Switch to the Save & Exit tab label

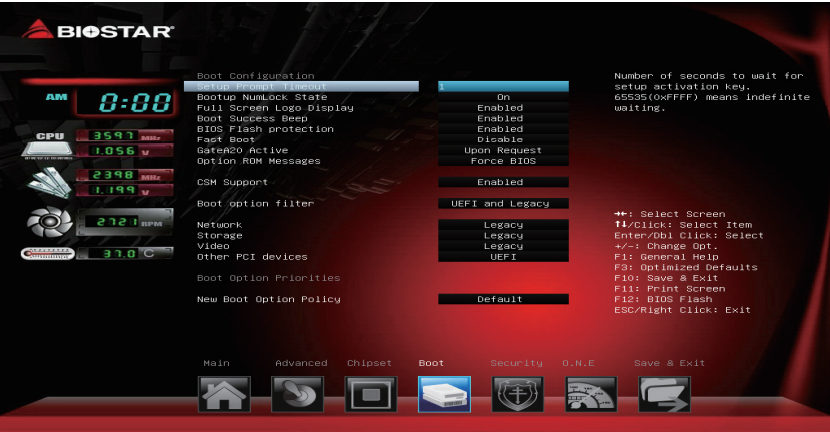(x=670, y=363)
